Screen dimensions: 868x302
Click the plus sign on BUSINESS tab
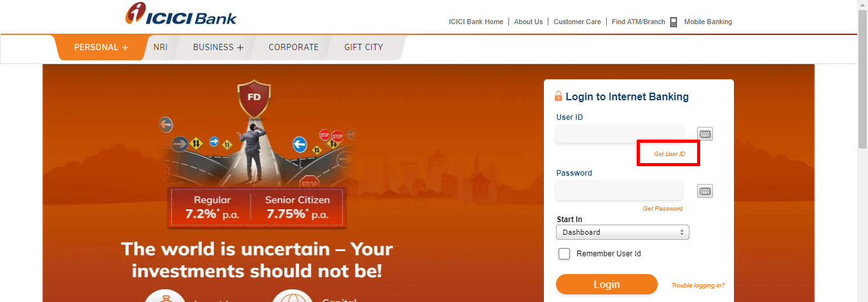(240, 48)
